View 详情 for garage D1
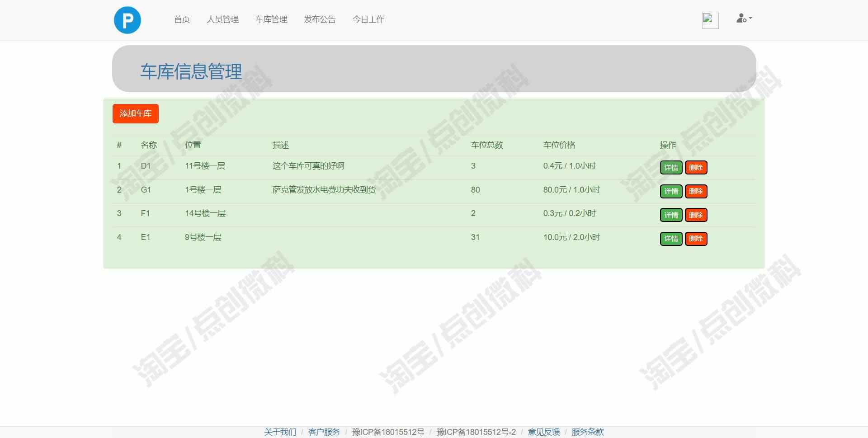 click(x=671, y=168)
